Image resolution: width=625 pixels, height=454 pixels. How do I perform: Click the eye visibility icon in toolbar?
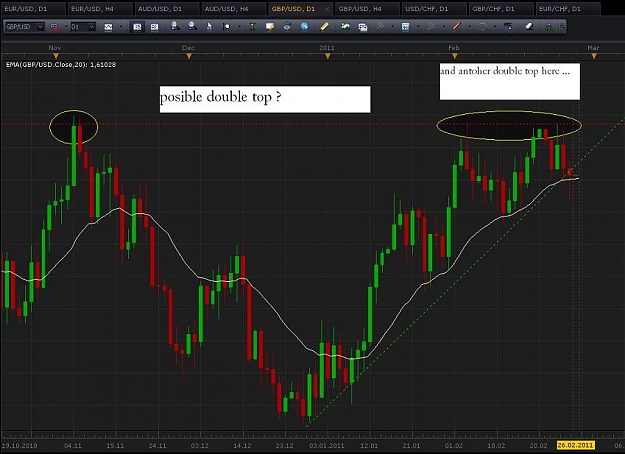287,27
